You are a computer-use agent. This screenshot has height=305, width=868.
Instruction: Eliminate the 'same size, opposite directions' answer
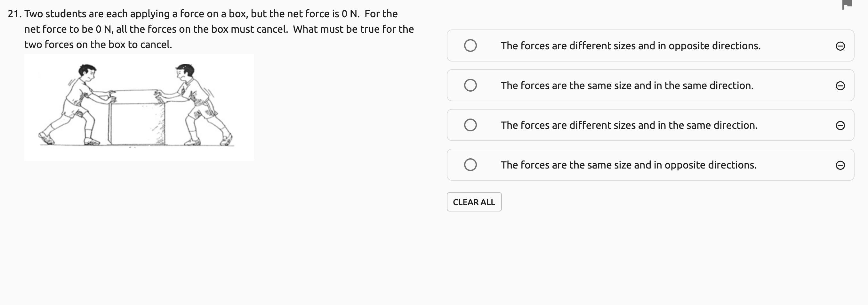(840, 165)
